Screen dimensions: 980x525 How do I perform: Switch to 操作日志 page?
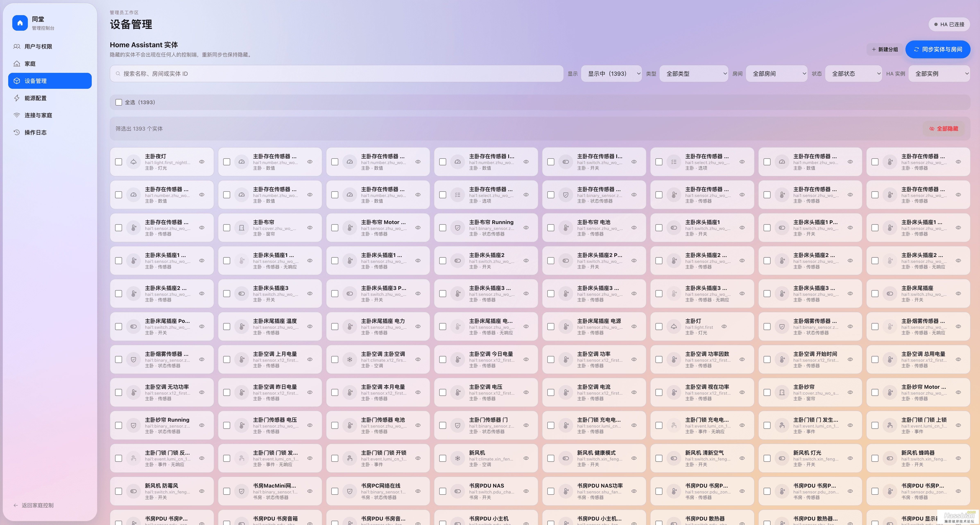coord(50,132)
